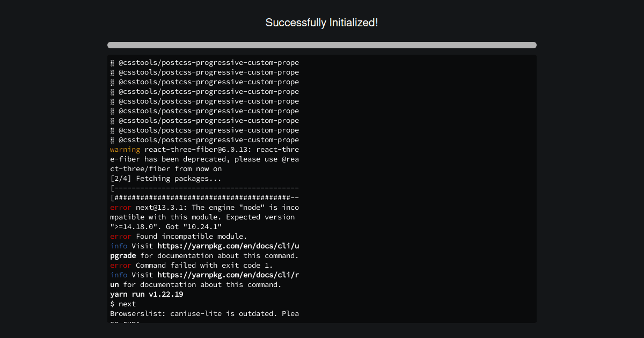644x338 pixels.
Task: Click block glyph on topmost @csstools line
Action: (x=112, y=63)
